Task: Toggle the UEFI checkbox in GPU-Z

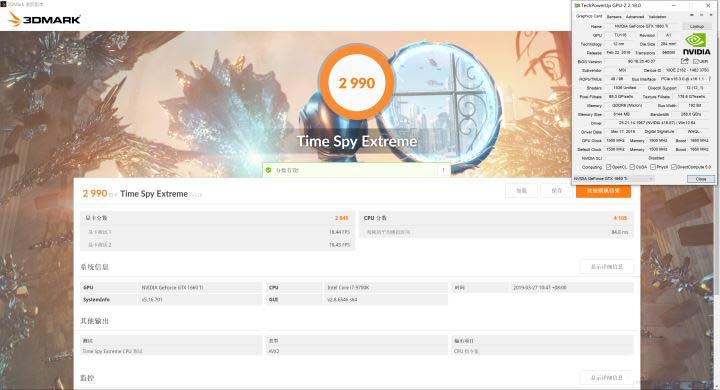Action: pos(695,62)
